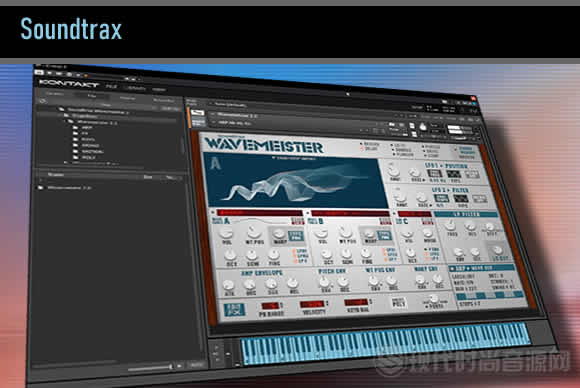Click Amp Envelope SUS knob

(272, 284)
